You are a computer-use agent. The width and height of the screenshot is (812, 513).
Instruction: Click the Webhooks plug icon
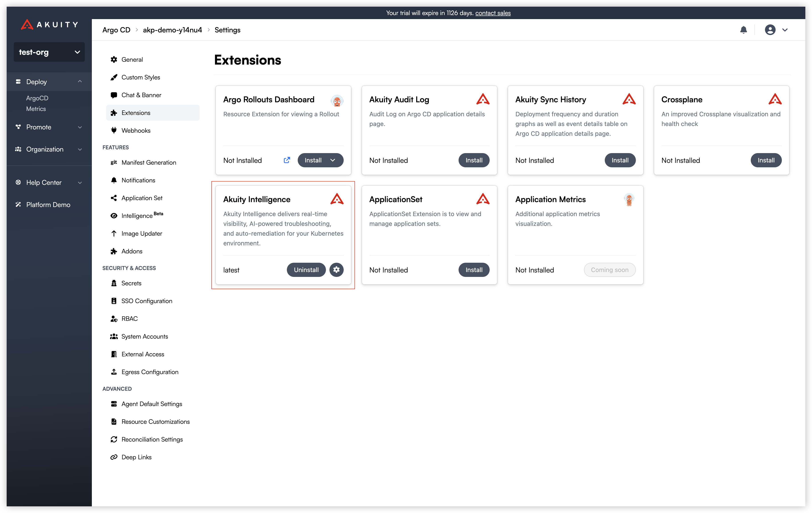pyautogui.click(x=114, y=130)
